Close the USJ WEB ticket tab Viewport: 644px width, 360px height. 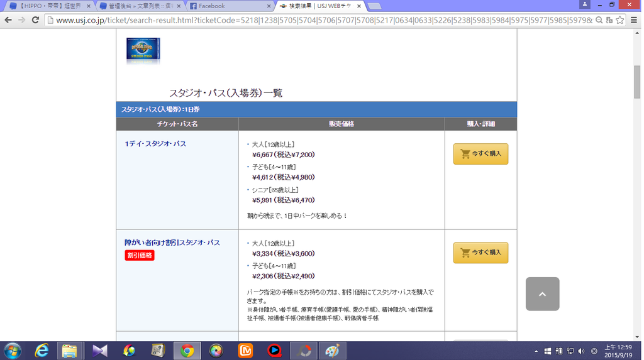tap(359, 6)
